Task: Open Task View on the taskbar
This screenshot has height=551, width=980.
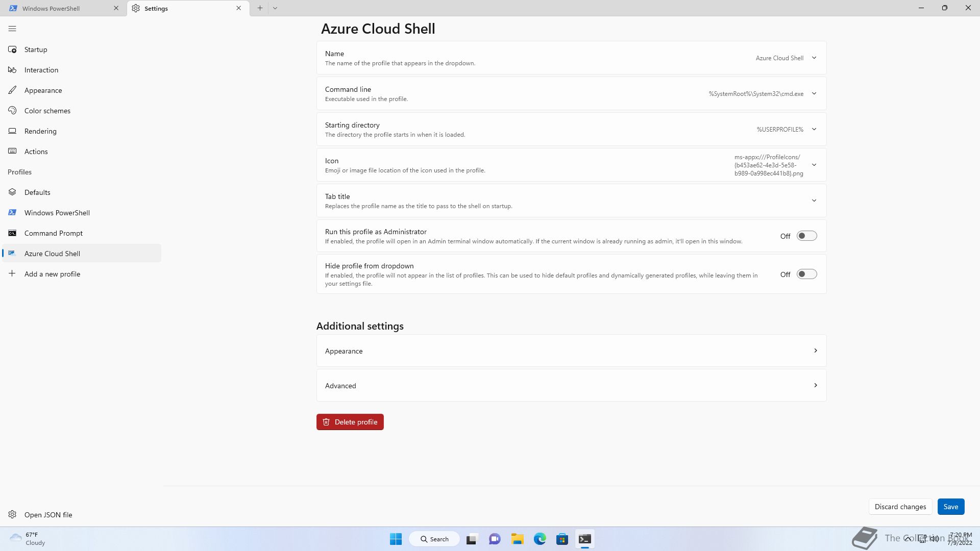Action: click(472, 539)
